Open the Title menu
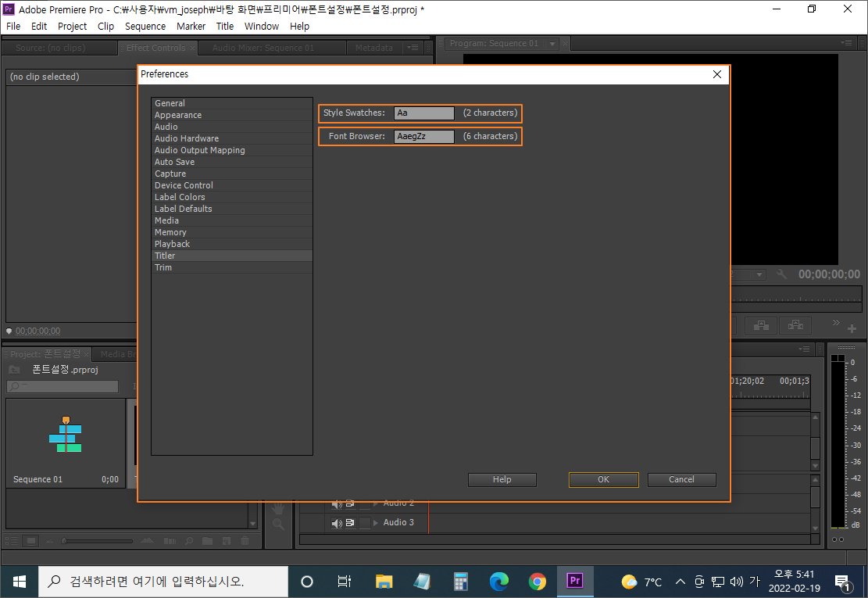The width and height of the screenshot is (868, 598). [x=225, y=26]
